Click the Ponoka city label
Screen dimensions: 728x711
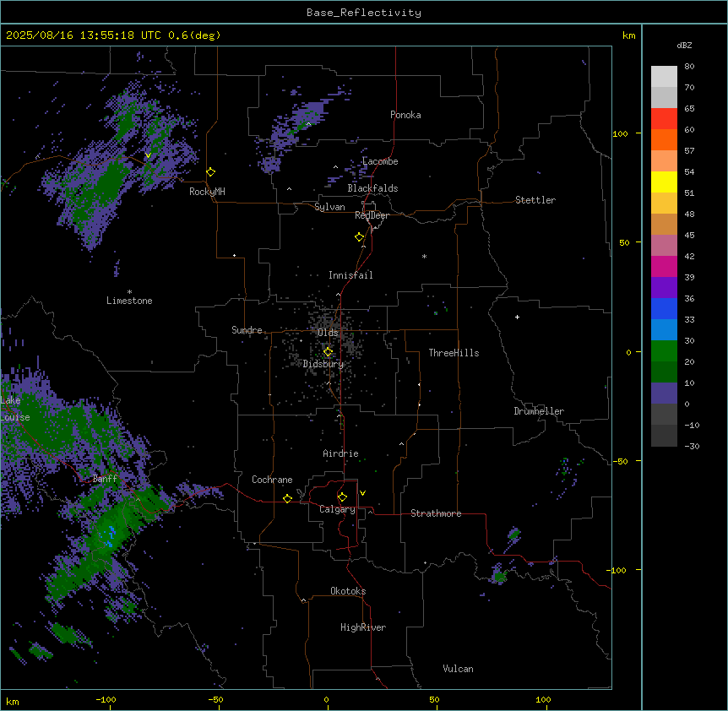coord(405,115)
